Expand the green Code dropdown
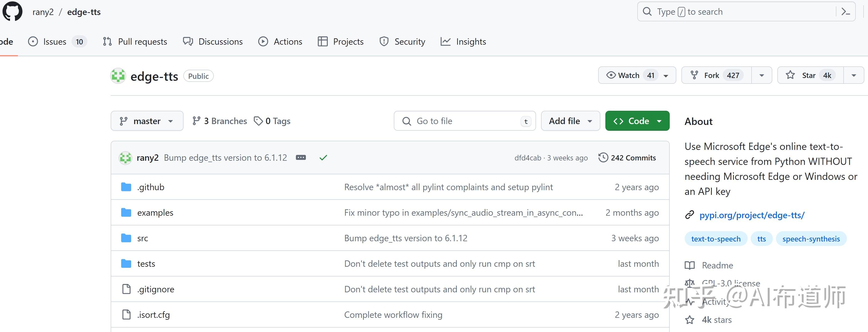Screen dimensions: 868x332 point(637,121)
